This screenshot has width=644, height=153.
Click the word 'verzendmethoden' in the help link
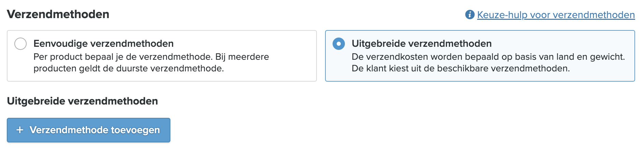coord(594,15)
